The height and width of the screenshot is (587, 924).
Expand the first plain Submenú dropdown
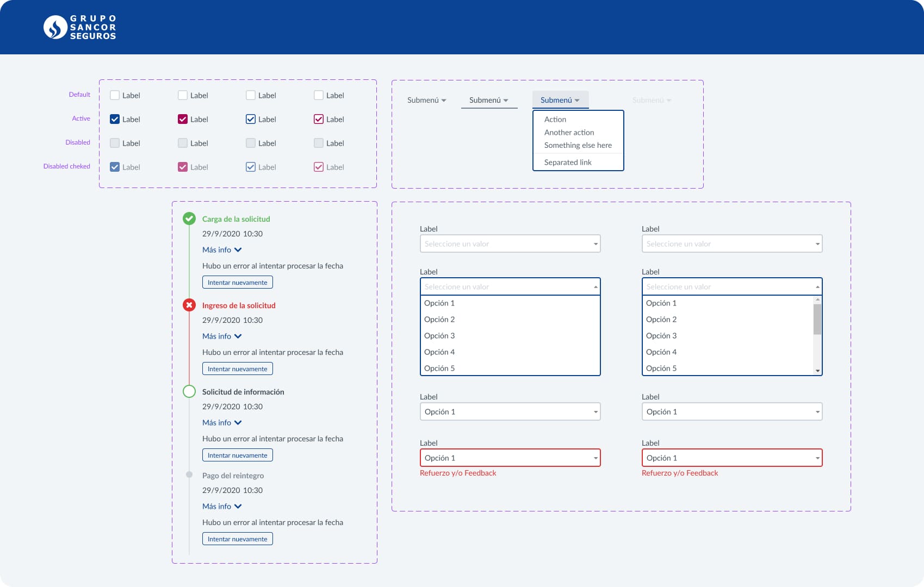[426, 100]
